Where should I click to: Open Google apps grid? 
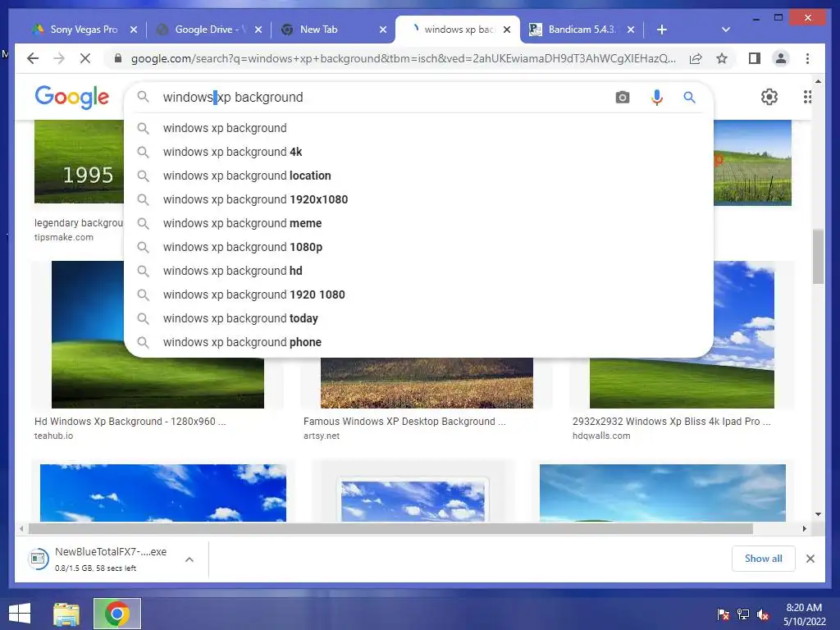tap(807, 97)
